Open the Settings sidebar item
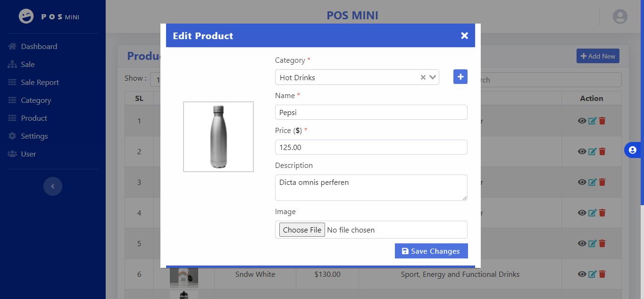The image size is (644, 299). click(34, 136)
